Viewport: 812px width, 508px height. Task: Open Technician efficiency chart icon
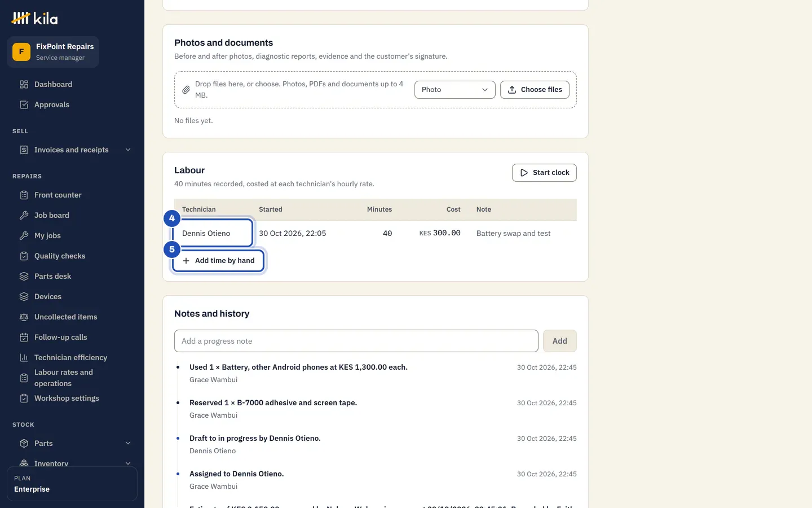tap(24, 357)
